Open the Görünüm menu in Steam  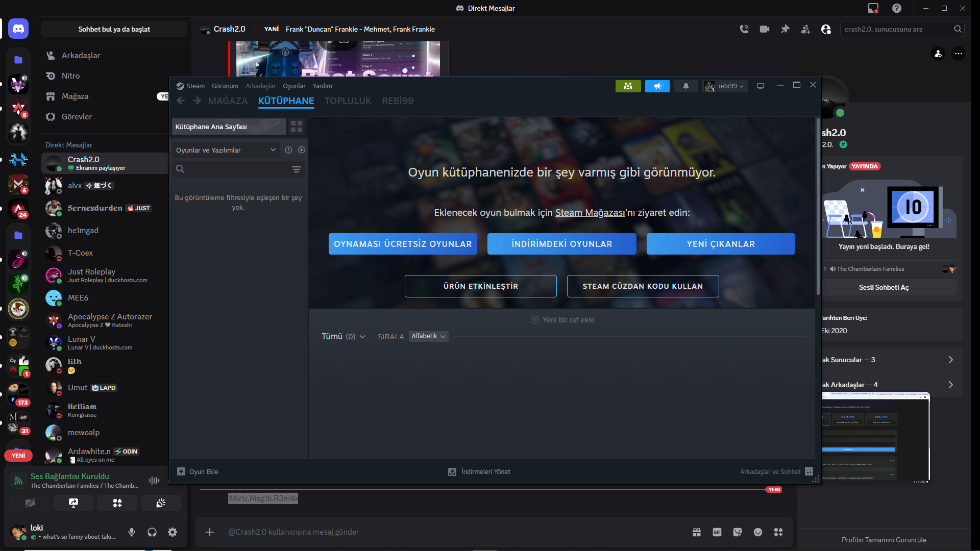[x=225, y=86]
